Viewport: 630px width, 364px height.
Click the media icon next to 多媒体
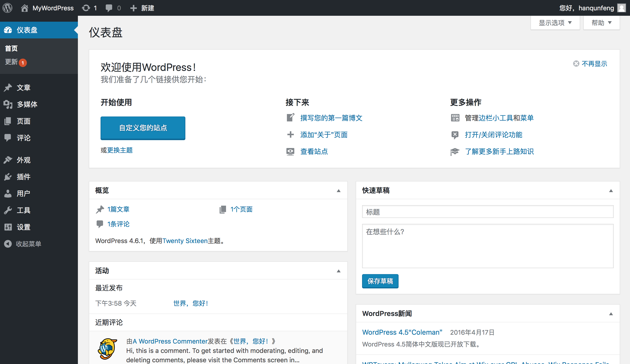(8, 104)
